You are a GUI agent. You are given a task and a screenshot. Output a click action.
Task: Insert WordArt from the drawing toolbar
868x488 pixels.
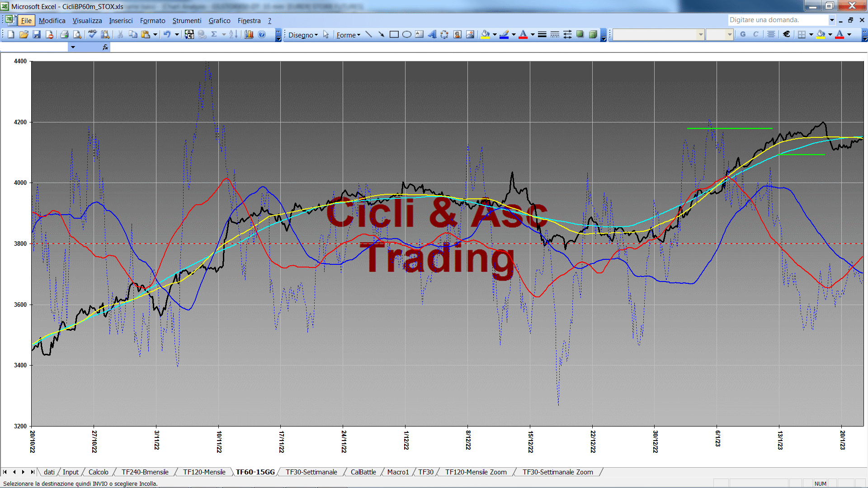coord(432,35)
